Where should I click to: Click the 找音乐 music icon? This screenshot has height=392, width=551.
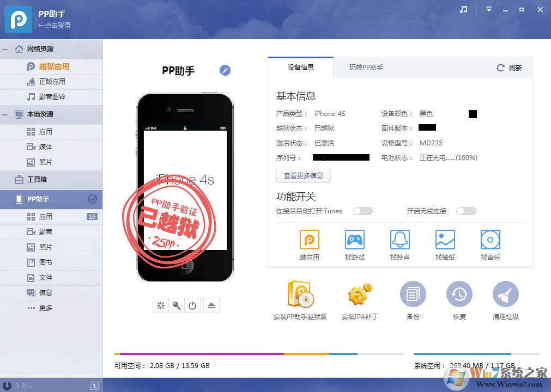point(489,240)
